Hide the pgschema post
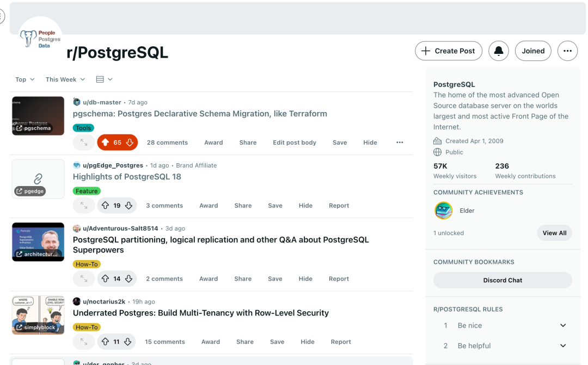This screenshot has height=365, width=588. coord(370,143)
